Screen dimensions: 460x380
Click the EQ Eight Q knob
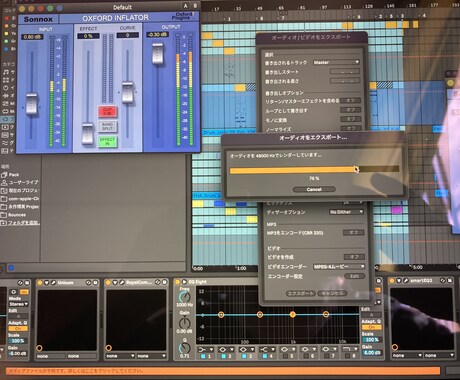pyautogui.click(x=185, y=348)
